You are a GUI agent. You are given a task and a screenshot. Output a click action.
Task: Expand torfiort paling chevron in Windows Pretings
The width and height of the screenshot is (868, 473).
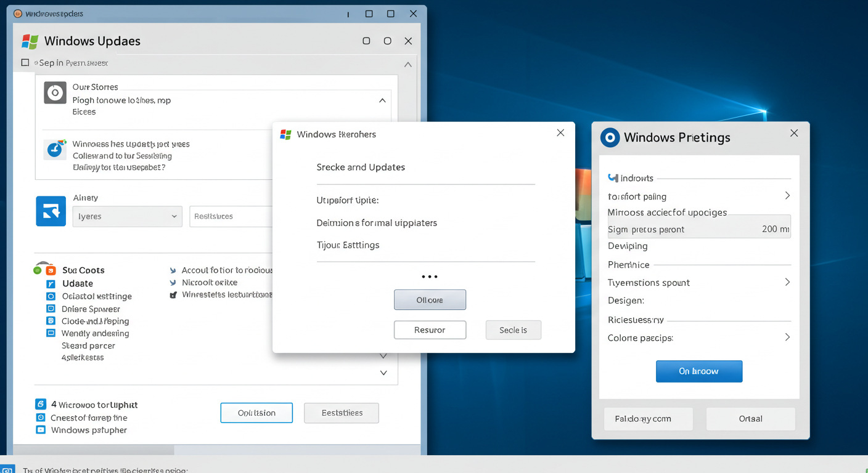pos(787,196)
